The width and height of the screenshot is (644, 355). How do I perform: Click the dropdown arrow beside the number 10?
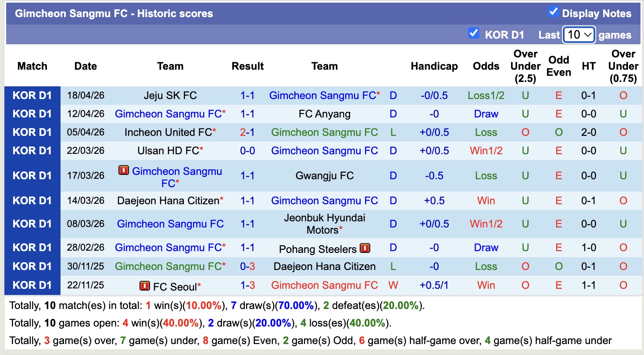point(588,34)
